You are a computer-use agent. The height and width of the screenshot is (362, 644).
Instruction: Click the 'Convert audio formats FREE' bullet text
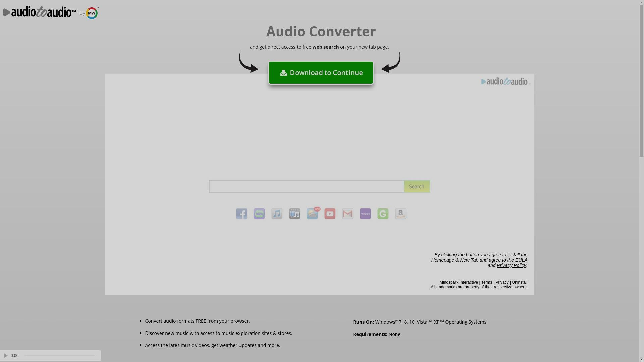pos(197,321)
